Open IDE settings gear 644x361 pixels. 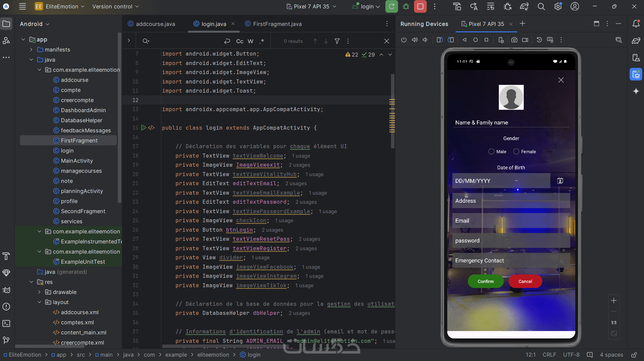[558, 6]
